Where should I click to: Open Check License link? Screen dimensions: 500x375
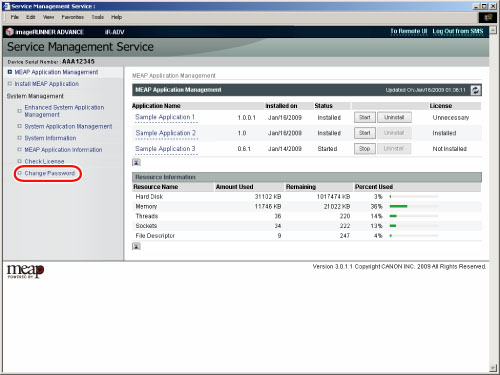[x=44, y=161]
